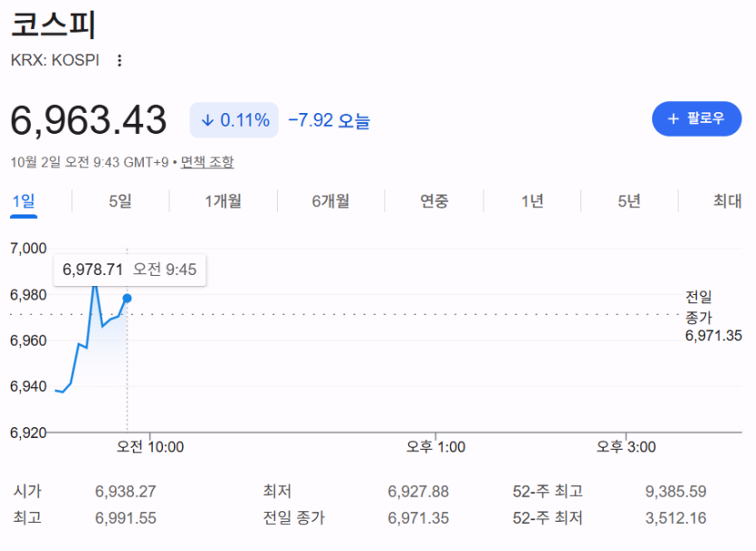Open the three-dot menu beside KRX: KOSPI
The width and height of the screenshot is (756, 551).
[x=120, y=61]
